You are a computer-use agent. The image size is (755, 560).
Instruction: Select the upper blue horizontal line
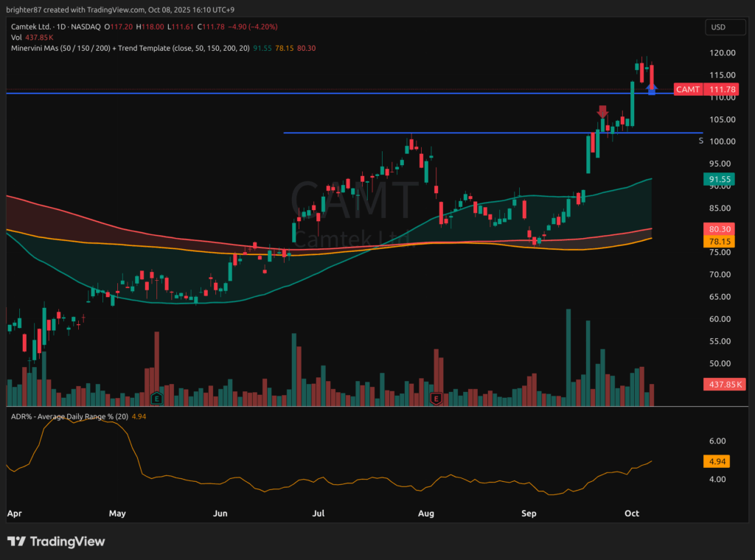click(295, 94)
